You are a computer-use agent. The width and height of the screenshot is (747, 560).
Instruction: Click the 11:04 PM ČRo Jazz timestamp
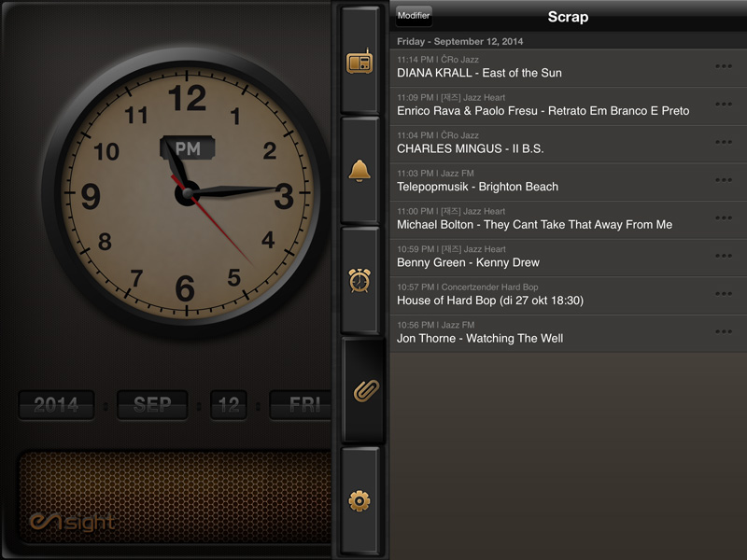click(x=438, y=135)
